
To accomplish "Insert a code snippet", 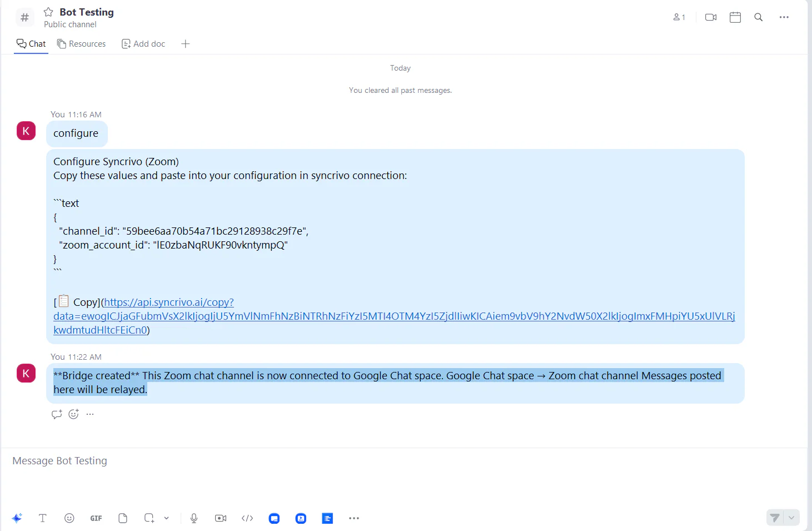I will pyautogui.click(x=247, y=518).
